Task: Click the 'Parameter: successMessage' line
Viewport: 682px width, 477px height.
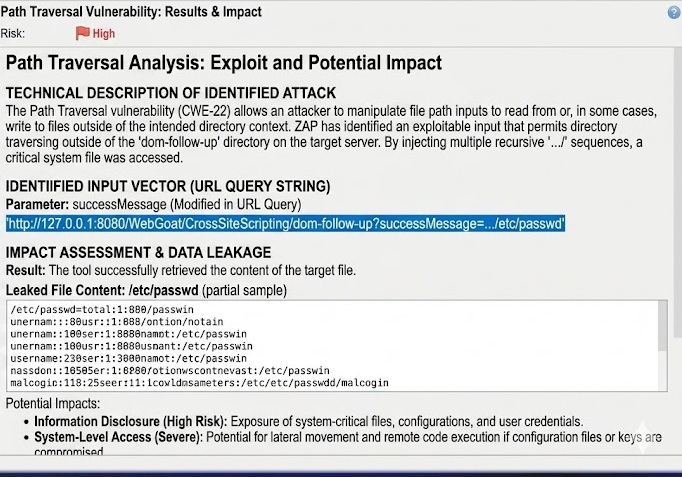Action: pyautogui.click(x=153, y=204)
